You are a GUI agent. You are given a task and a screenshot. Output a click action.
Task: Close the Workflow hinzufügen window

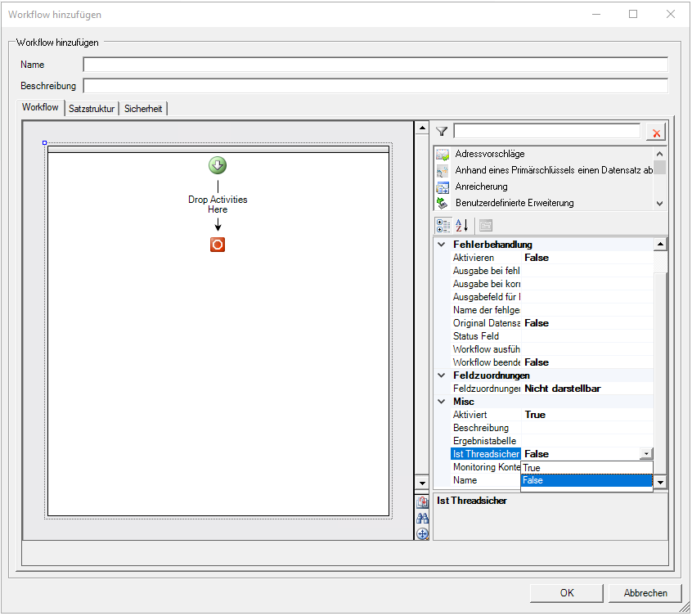(671, 14)
